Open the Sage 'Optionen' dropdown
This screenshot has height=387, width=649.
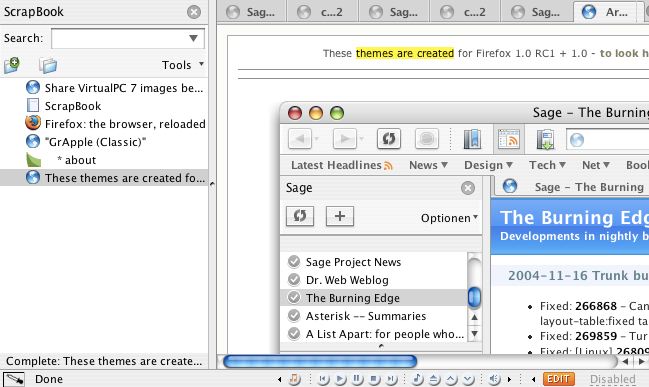click(449, 218)
